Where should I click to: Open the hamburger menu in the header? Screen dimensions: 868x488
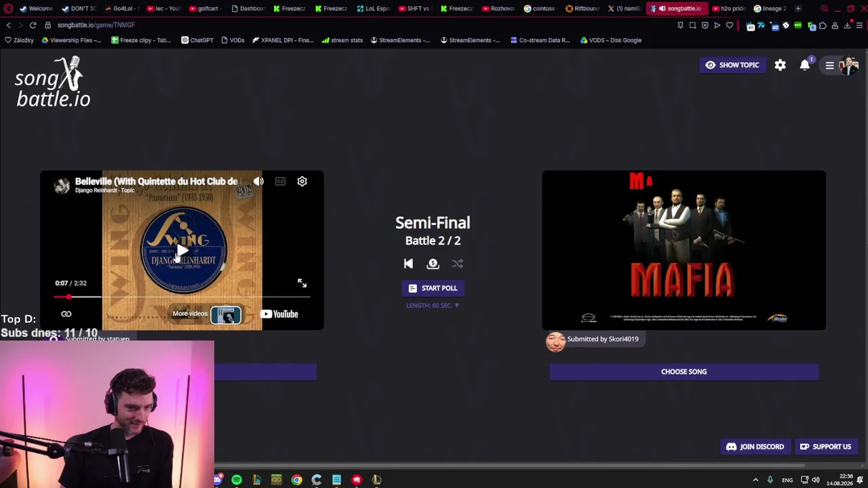point(829,65)
